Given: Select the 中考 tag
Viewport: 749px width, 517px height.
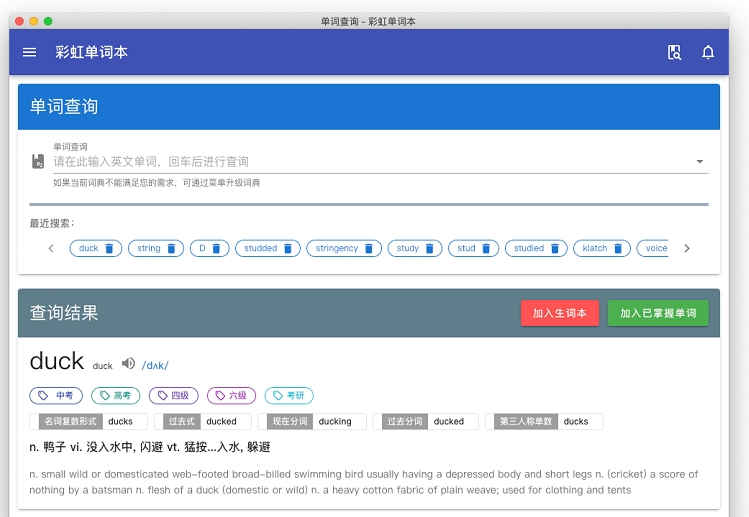Looking at the screenshot, I should pos(56,396).
